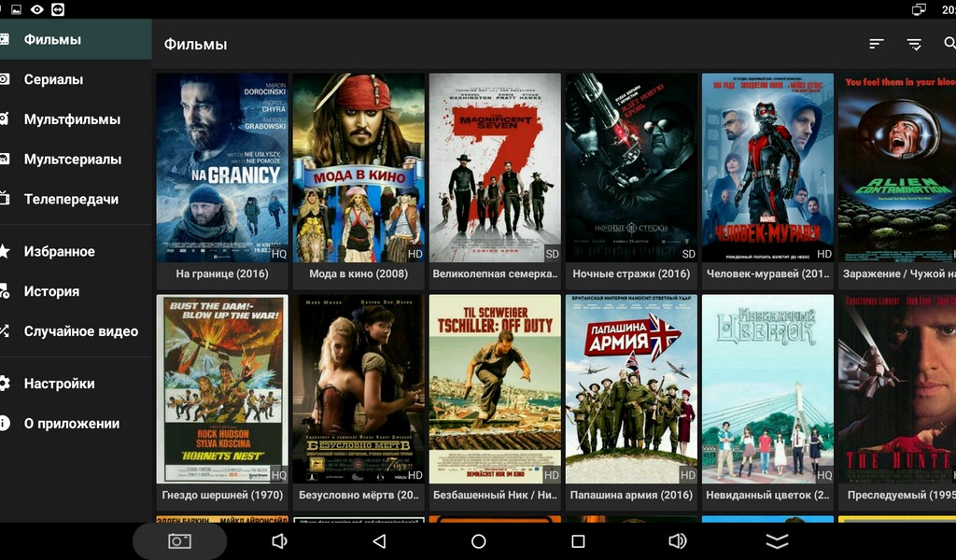Take a screenshot with the camera icon
The height and width of the screenshot is (560, 956).
179,541
